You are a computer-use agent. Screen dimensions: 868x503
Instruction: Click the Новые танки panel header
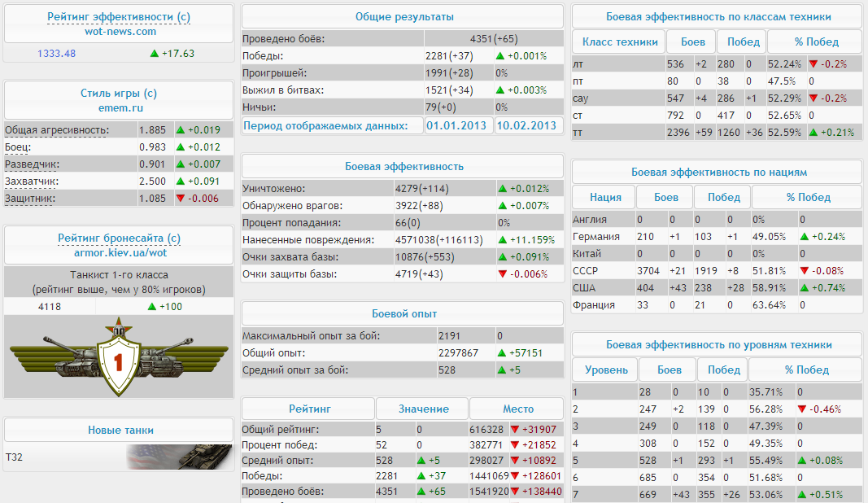119,430
